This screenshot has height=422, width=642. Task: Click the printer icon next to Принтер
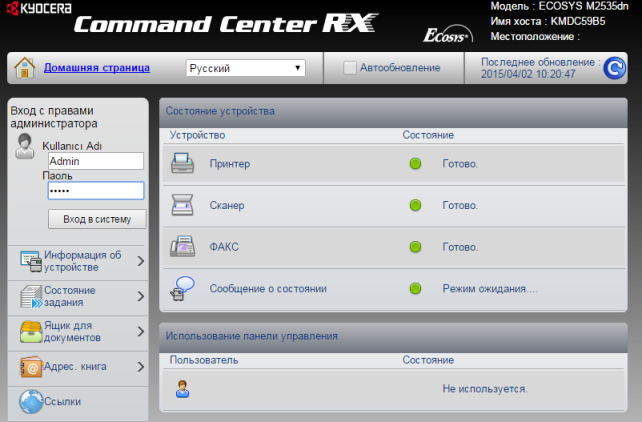[182, 163]
